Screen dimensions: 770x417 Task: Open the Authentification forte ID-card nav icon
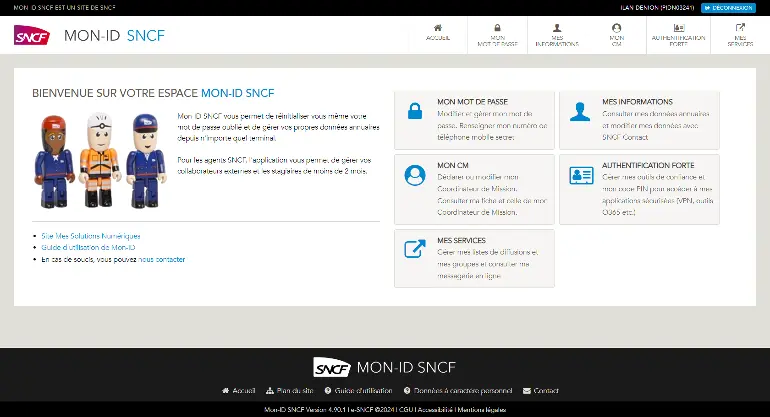[679, 28]
